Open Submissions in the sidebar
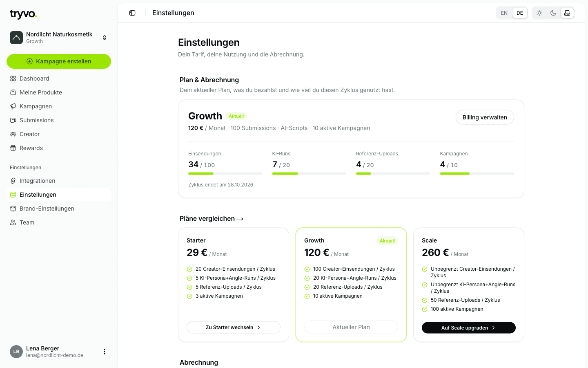Viewport: 588px width, 368px height. pyautogui.click(x=59, y=120)
